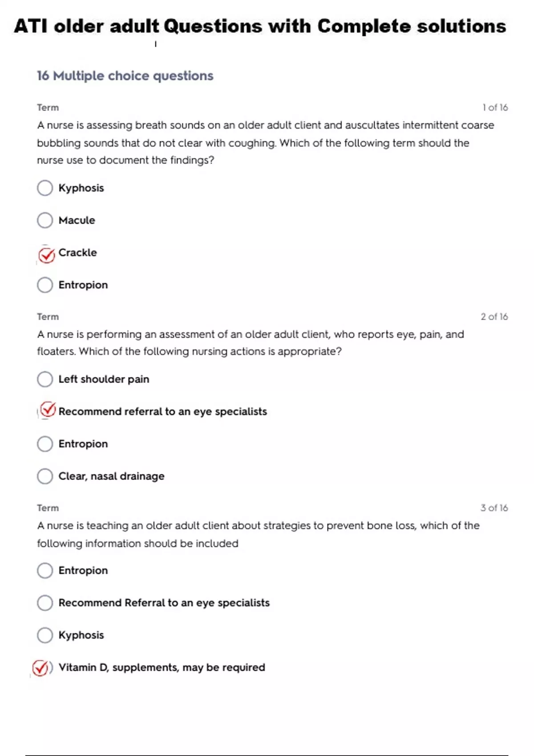Click checked eye specialists answer in question 2

tap(47, 410)
